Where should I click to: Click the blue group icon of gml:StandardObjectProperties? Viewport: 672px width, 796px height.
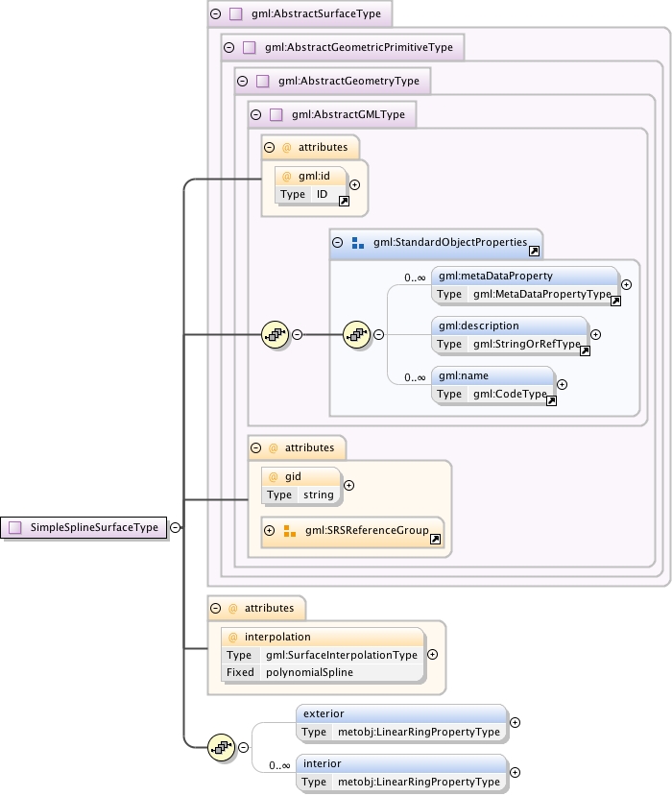tap(358, 243)
